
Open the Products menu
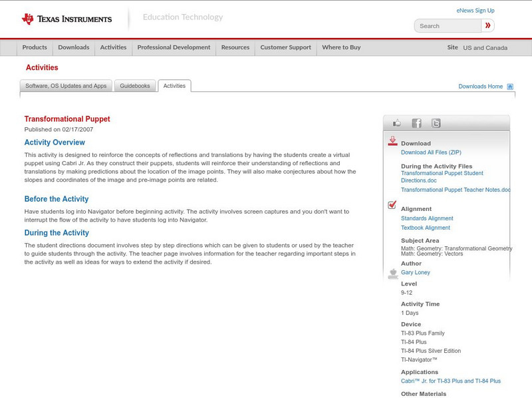[x=35, y=47]
